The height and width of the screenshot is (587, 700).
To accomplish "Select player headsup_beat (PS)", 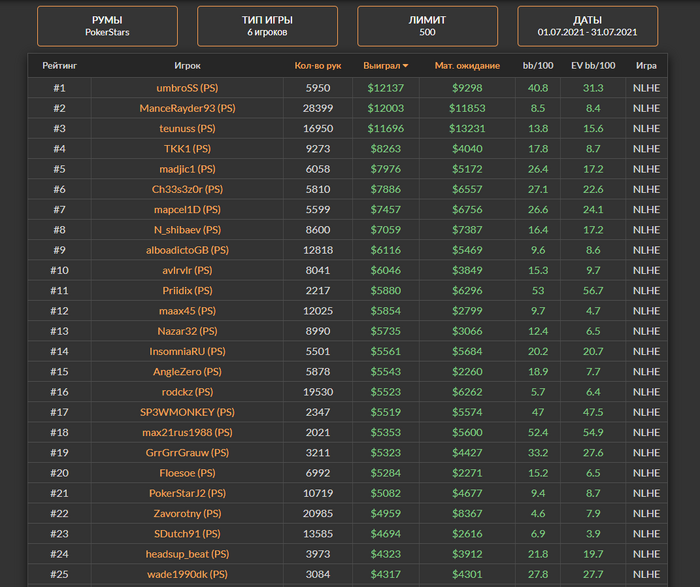I will point(187,554).
